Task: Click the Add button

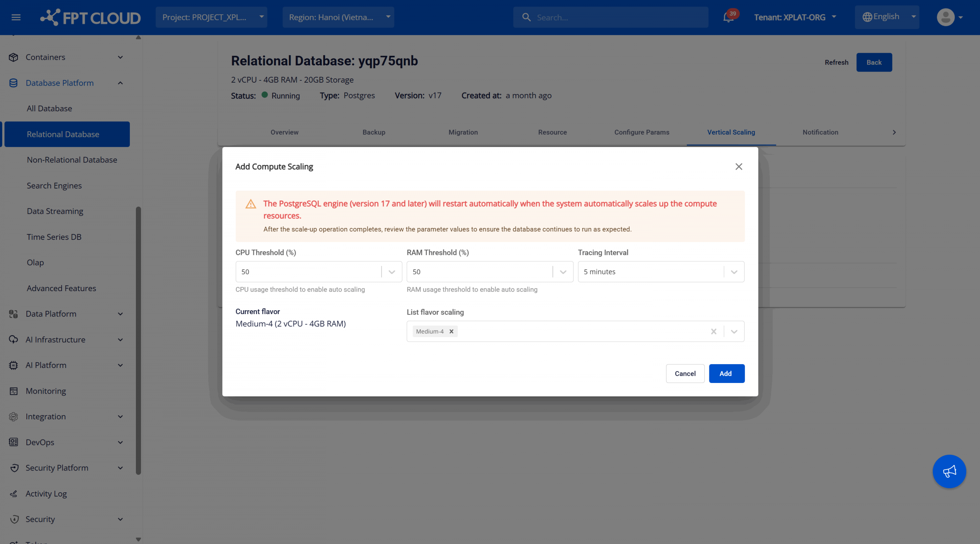Action: (x=726, y=373)
